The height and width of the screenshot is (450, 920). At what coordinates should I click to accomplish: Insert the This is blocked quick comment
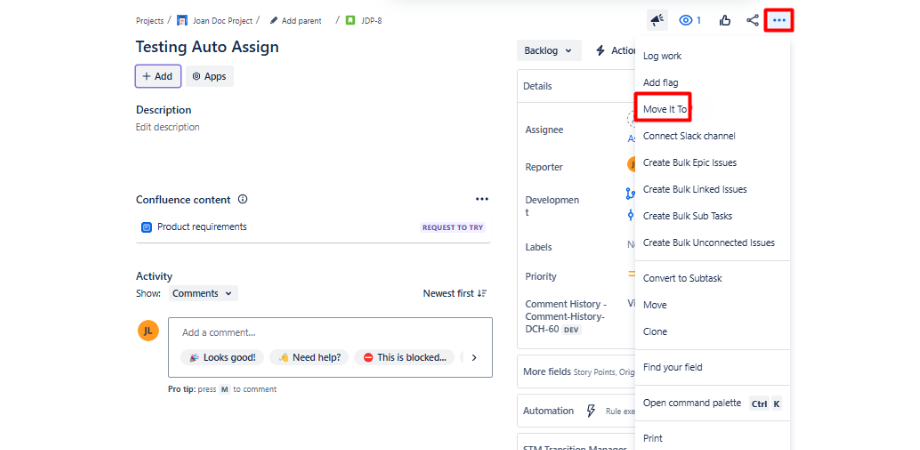pyautogui.click(x=404, y=357)
